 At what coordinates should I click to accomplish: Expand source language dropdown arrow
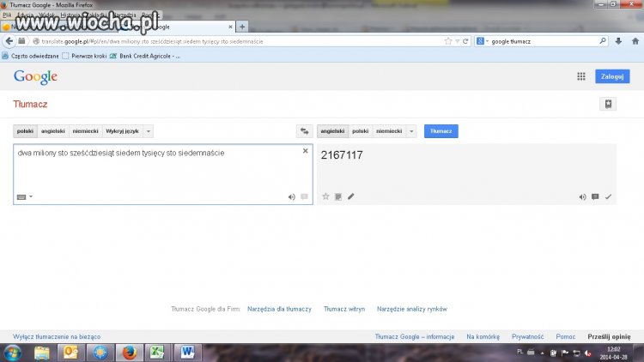click(149, 131)
